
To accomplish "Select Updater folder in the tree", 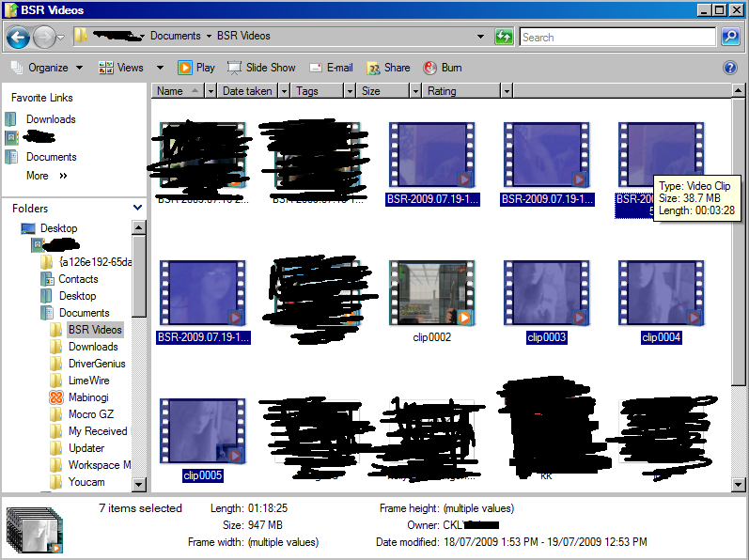I will click(86, 448).
